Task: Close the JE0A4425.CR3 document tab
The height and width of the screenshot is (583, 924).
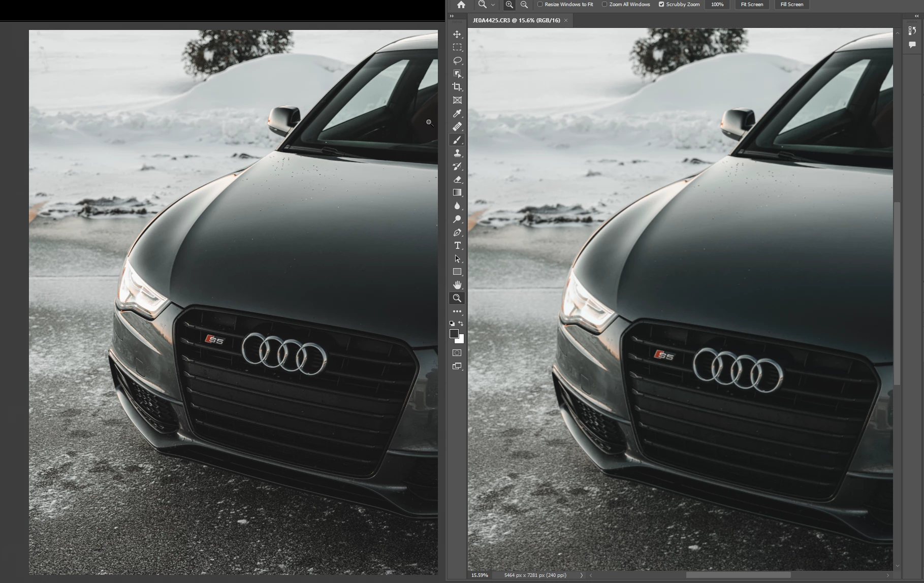Action: pos(566,20)
